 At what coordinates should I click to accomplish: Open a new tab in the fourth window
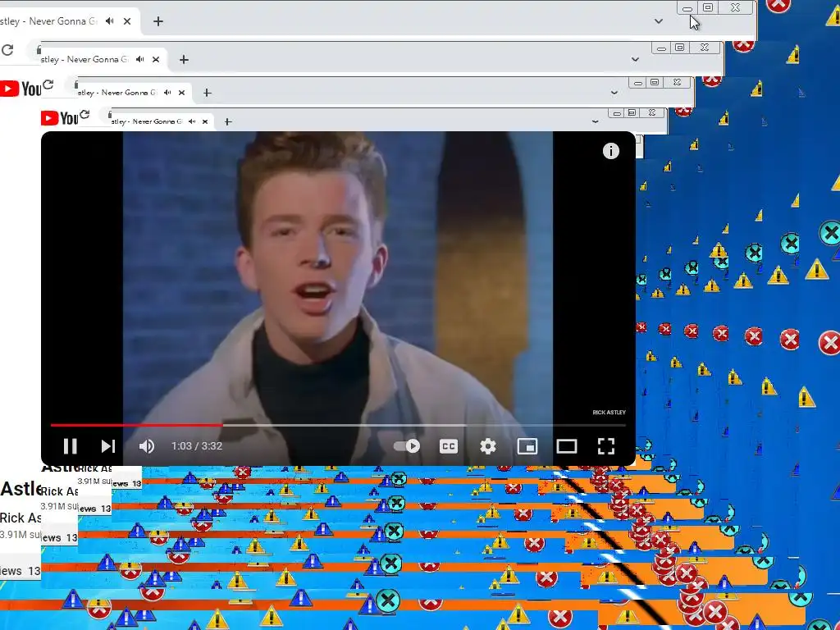228,122
